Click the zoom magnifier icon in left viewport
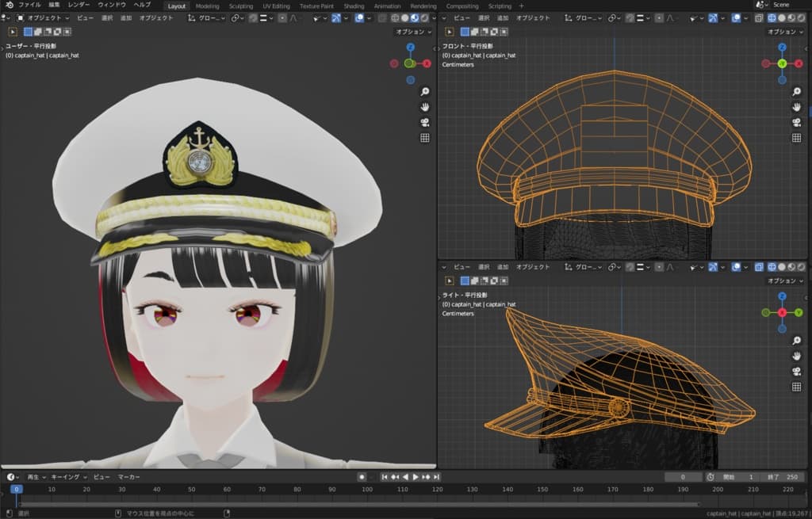Screen dimensions: 812x519 point(424,92)
